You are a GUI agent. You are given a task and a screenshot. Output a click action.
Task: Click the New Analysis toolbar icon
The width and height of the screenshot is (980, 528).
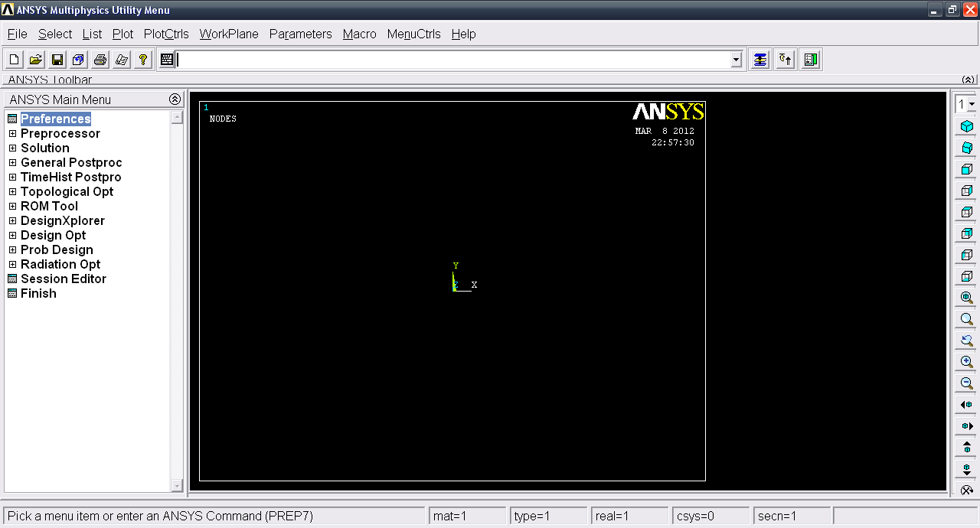click(14, 60)
